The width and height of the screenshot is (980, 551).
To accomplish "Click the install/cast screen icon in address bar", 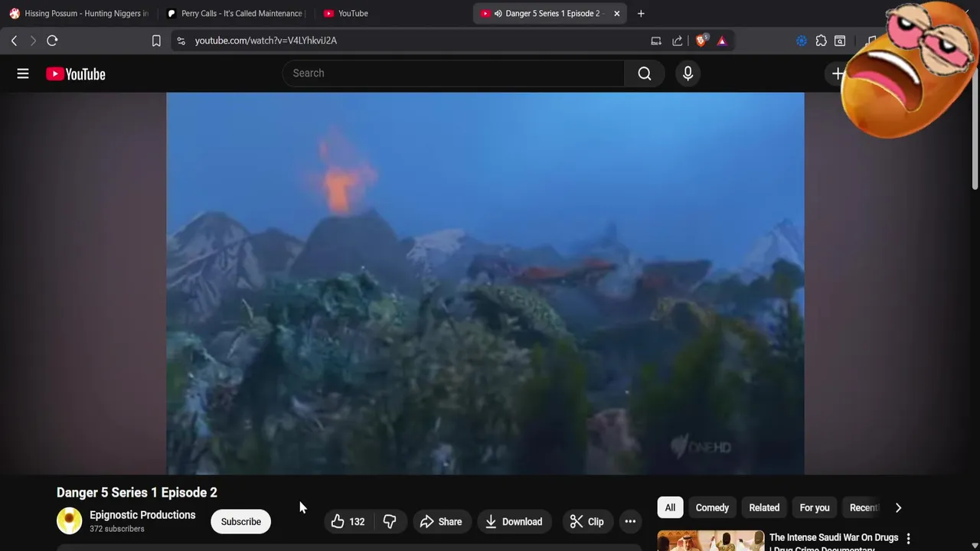I will 656,41.
